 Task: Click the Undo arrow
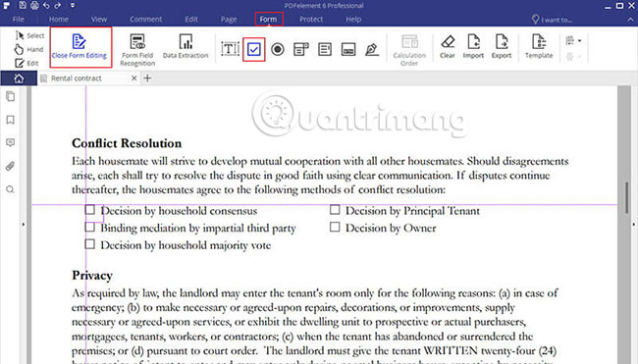46,5
